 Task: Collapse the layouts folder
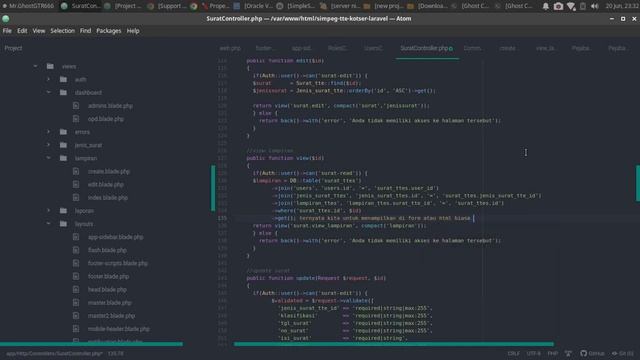point(49,224)
